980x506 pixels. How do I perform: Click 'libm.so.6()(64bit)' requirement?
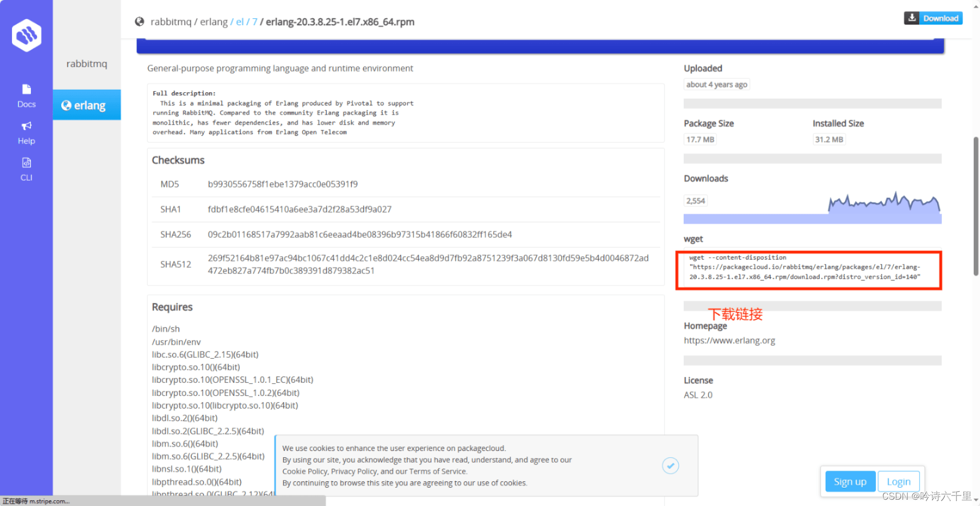coord(185,444)
